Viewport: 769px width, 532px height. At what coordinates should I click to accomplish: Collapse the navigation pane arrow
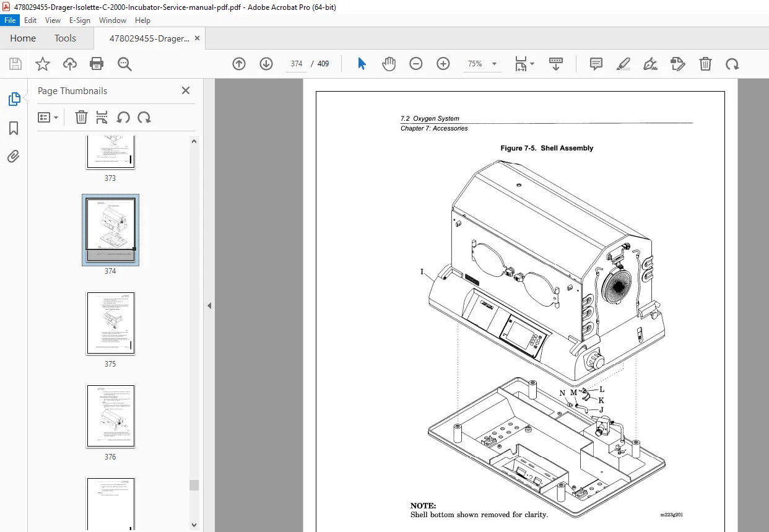point(209,305)
